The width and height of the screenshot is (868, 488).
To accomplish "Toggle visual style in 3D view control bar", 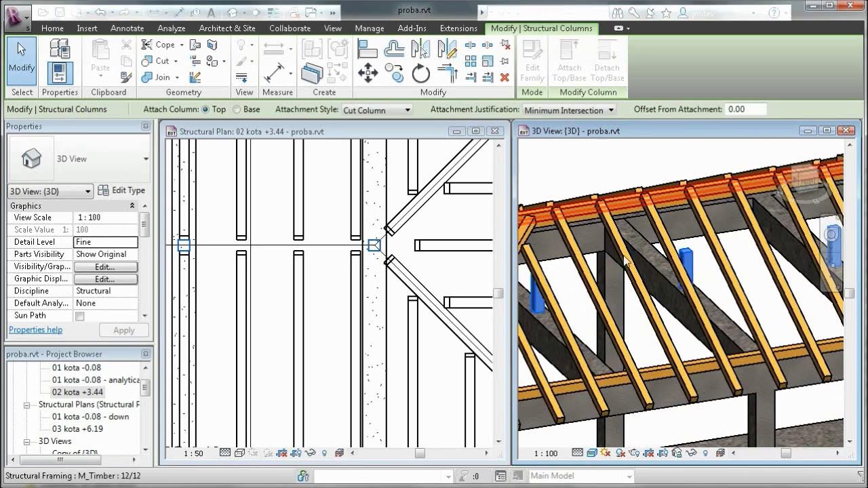I will (591, 453).
